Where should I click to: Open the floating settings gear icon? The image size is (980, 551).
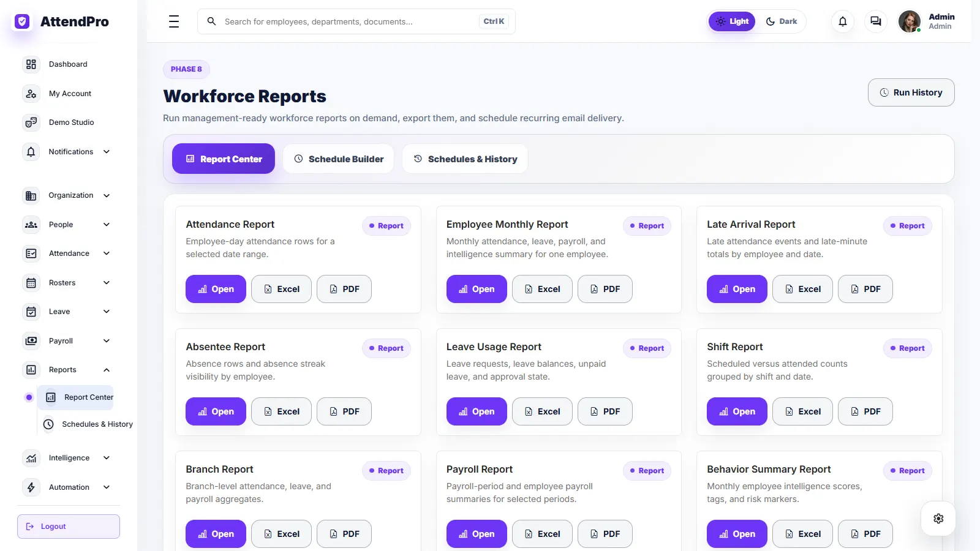click(x=938, y=519)
